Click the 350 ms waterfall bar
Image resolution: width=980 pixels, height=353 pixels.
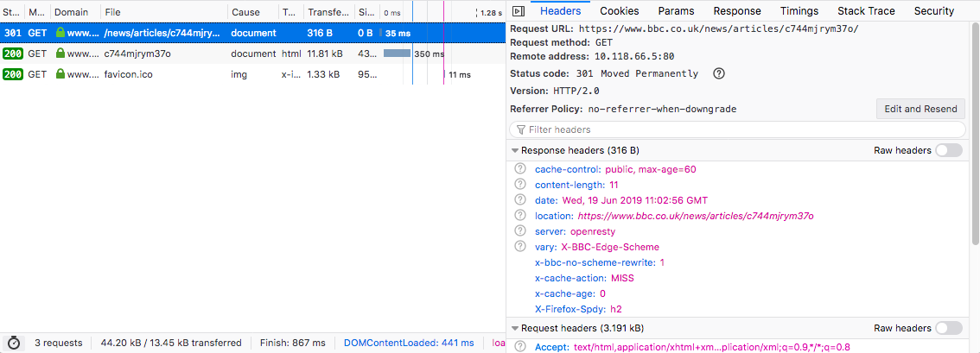397,54
